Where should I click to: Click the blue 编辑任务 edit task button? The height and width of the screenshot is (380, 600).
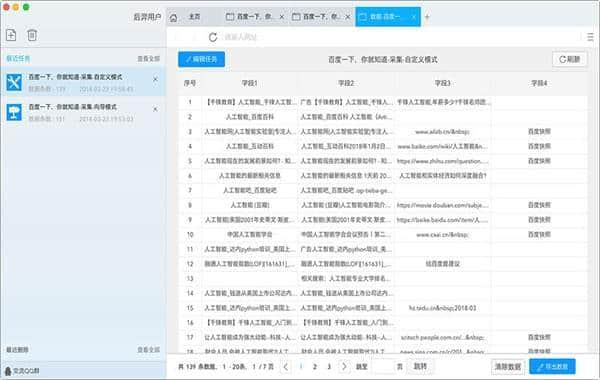pos(201,59)
